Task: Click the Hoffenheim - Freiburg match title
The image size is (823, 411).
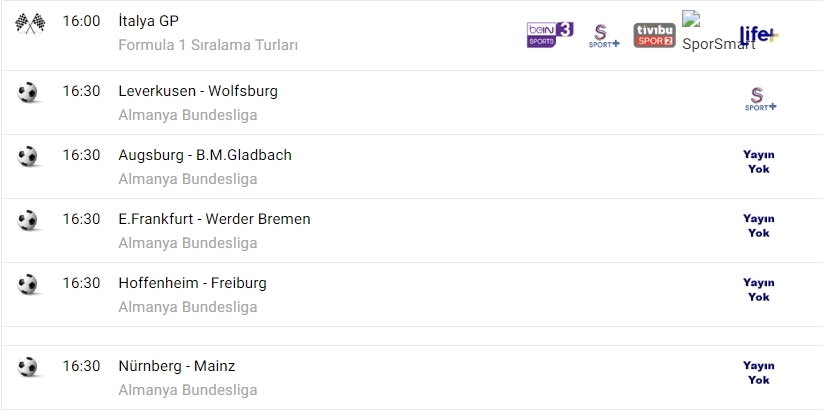Action: 192,283
